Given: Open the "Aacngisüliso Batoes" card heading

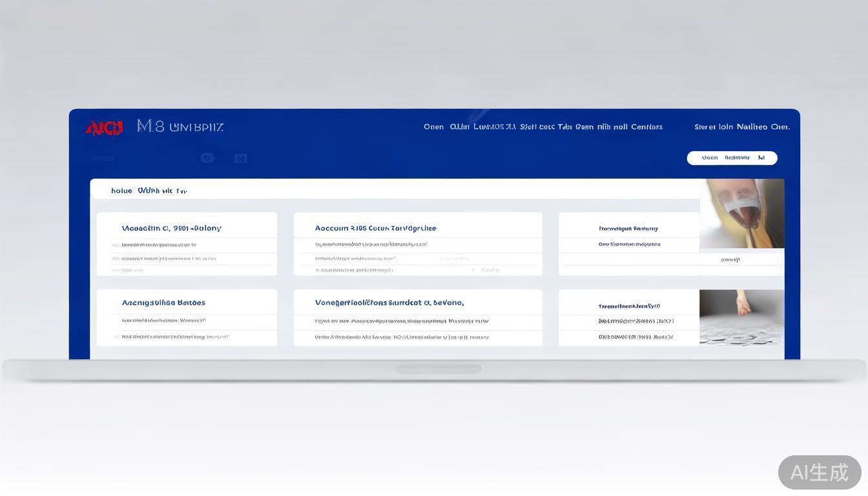Looking at the screenshot, I should coord(163,303).
